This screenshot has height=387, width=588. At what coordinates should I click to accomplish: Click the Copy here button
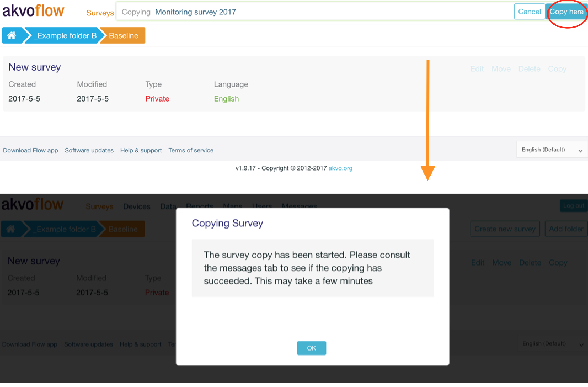(x=566, y=12)
